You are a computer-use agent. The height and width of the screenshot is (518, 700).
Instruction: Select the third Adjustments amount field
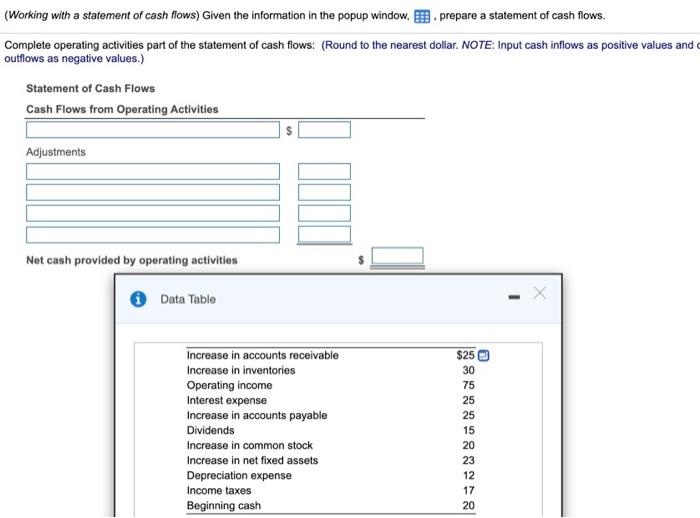pos(325,213)
